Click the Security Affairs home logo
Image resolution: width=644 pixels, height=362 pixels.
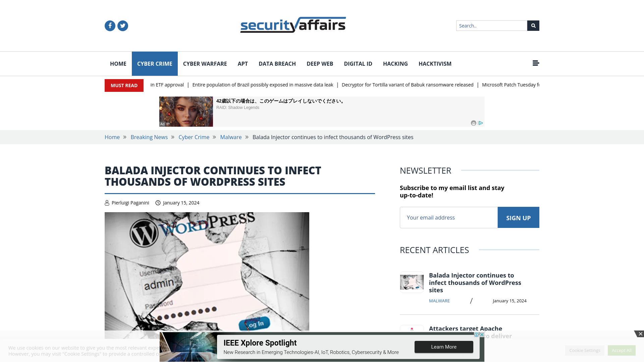click(x=293, y=25)
